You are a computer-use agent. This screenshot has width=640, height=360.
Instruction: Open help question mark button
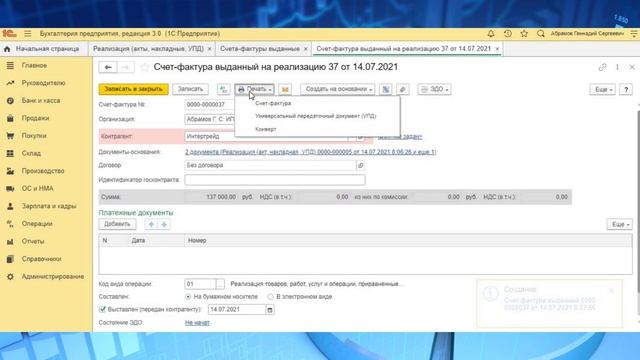coord(626,89)
